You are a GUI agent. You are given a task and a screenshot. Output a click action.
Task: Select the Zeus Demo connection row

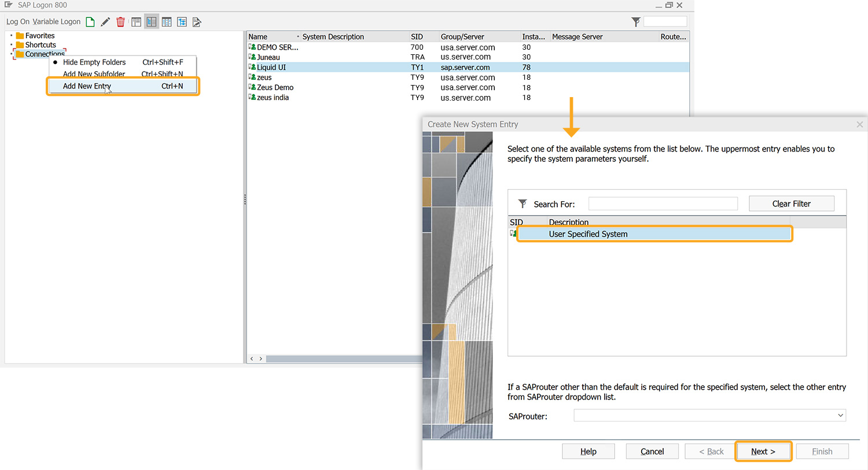click(468, 87)
